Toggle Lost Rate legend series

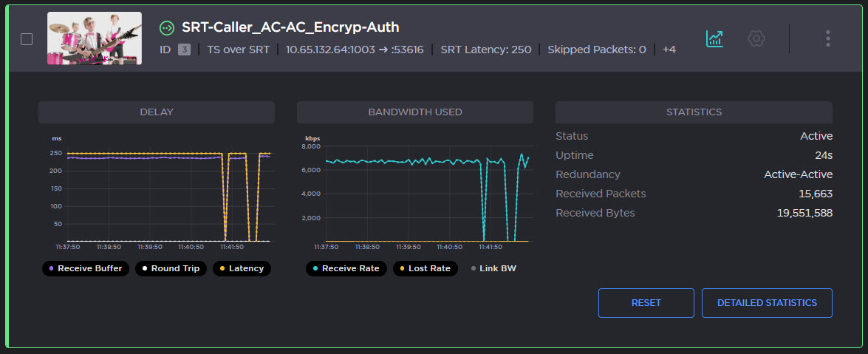click(x=424, y=268)
